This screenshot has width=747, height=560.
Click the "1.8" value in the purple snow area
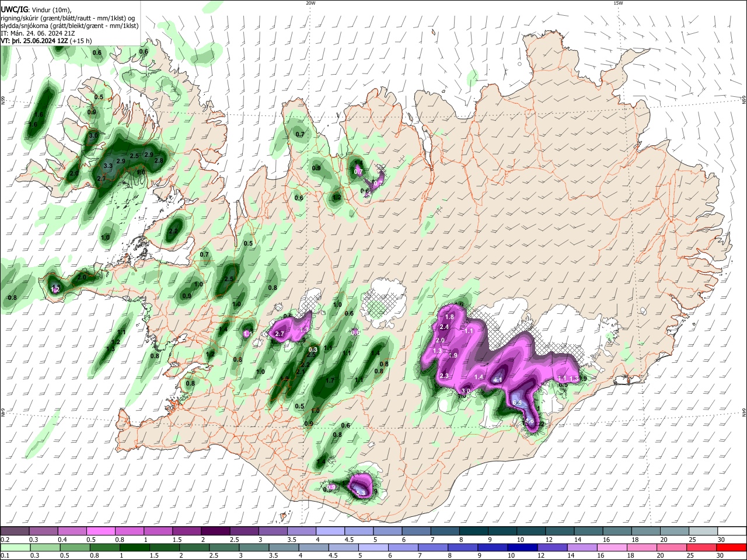(449, 317)
